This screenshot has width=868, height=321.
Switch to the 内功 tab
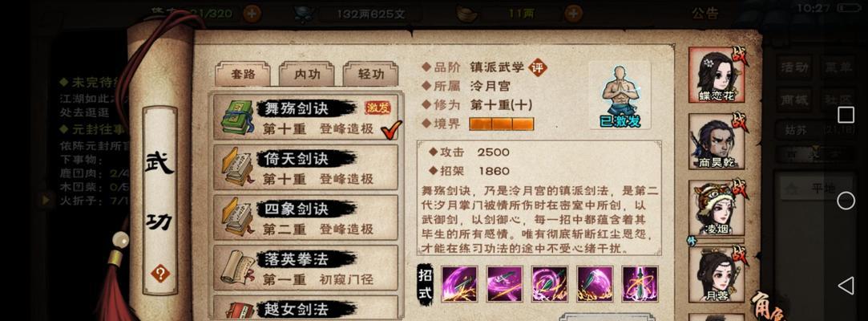[307, 74]
